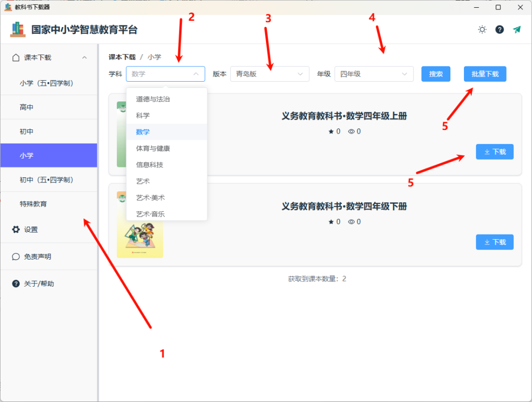The height and width of the screenshot is (402, 532).
Task: Collapse the 课本下载 section chevron
Action: coord(85,57)
